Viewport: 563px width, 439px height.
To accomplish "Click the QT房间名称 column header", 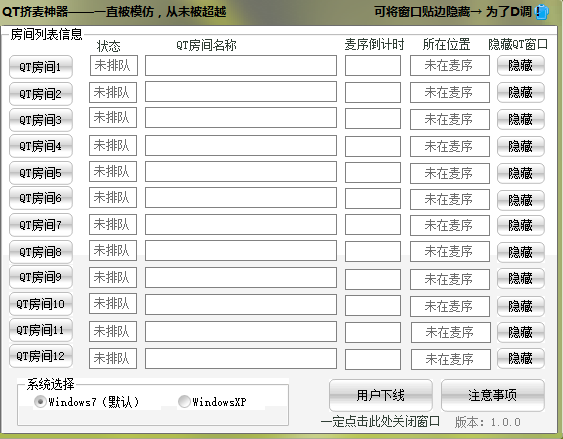I will click(x=206, y=45).
